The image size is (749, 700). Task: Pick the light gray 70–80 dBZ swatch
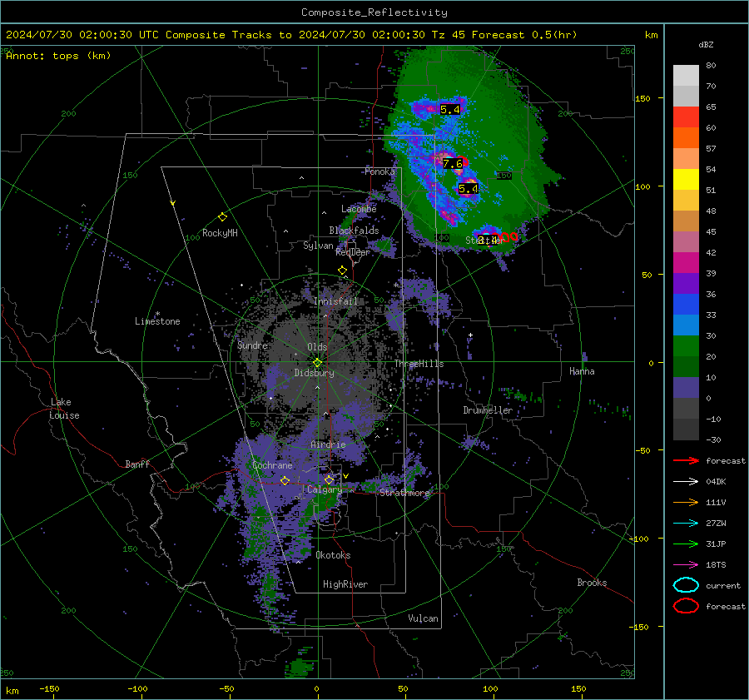[x=686, y=76]
